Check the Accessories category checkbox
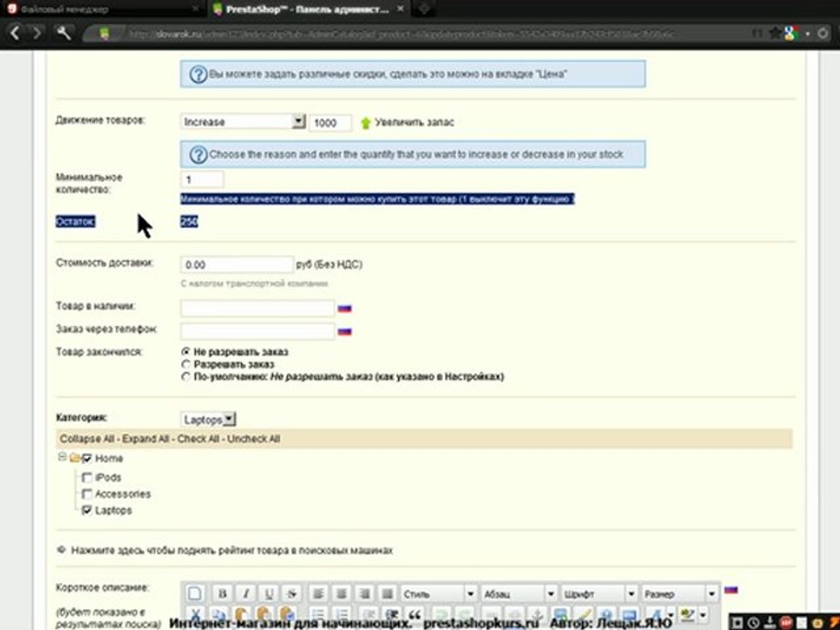This screenshot has width=840, height=630. pyautogui.click(x=87, y=493)
